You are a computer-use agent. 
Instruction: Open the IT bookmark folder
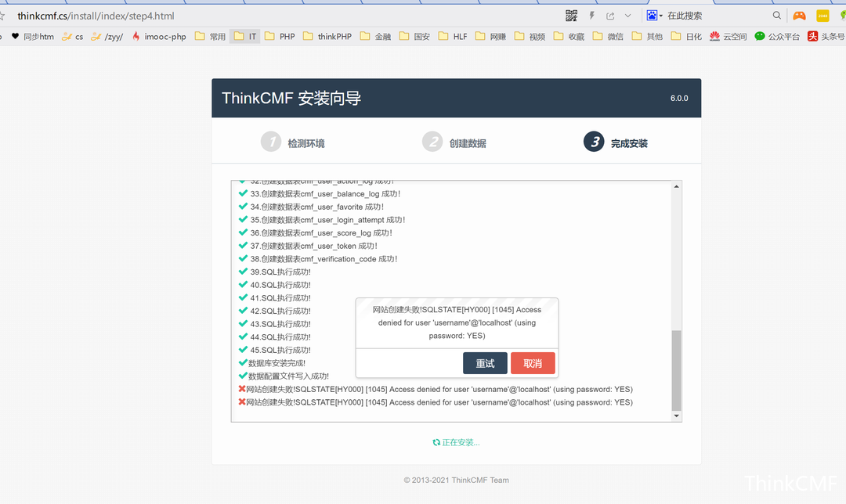245,36
